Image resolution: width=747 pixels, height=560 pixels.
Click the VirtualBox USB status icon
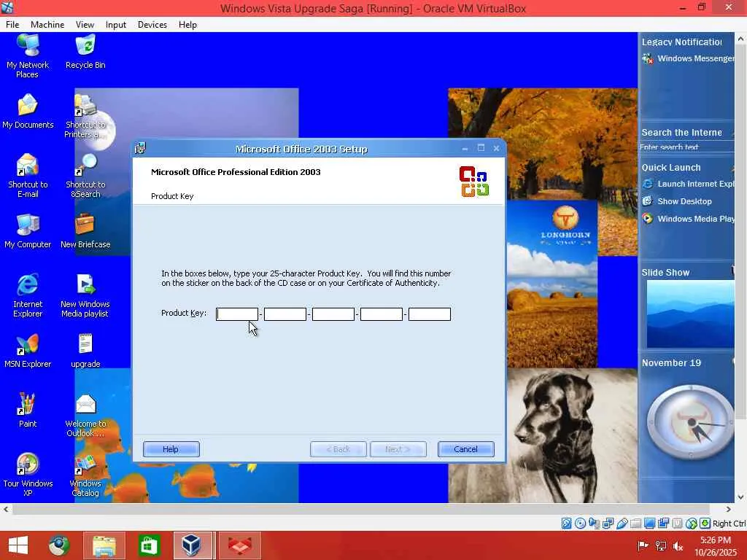point(622,524)
